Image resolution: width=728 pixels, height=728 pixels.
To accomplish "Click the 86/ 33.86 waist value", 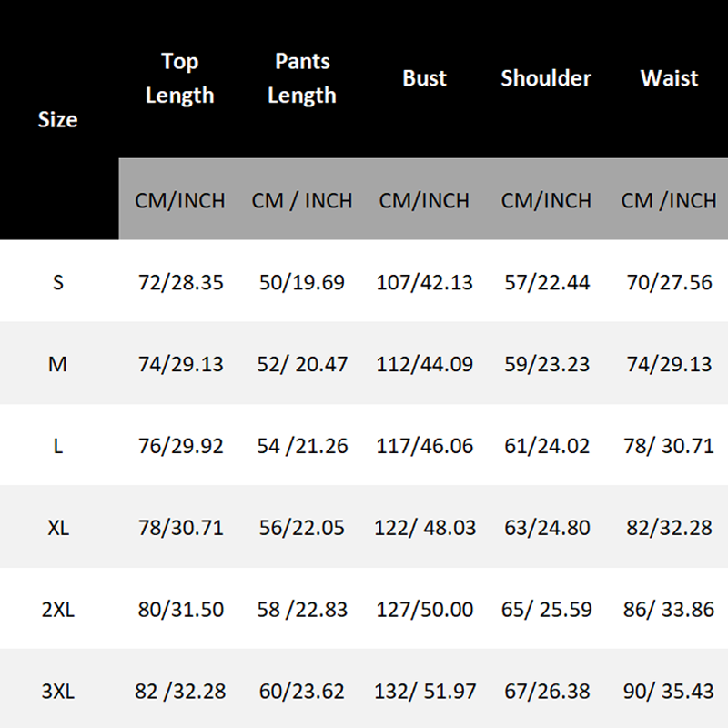I will coord(669,610).
